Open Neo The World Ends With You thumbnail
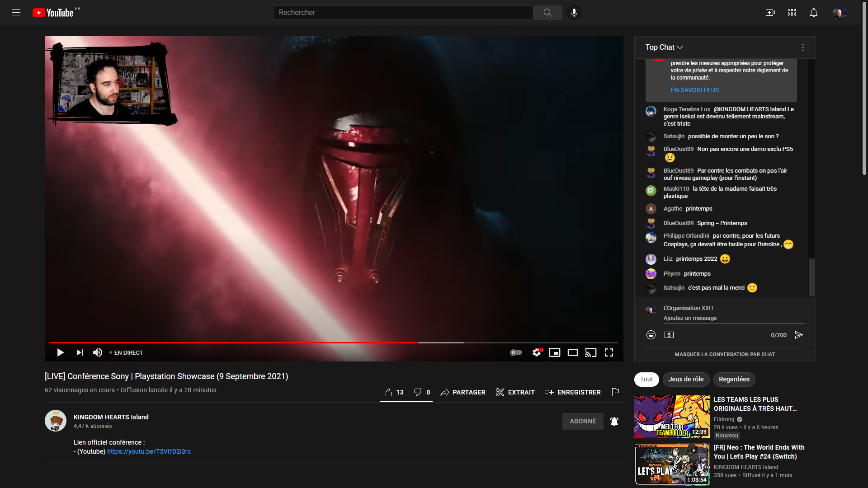 click(672, 465)
